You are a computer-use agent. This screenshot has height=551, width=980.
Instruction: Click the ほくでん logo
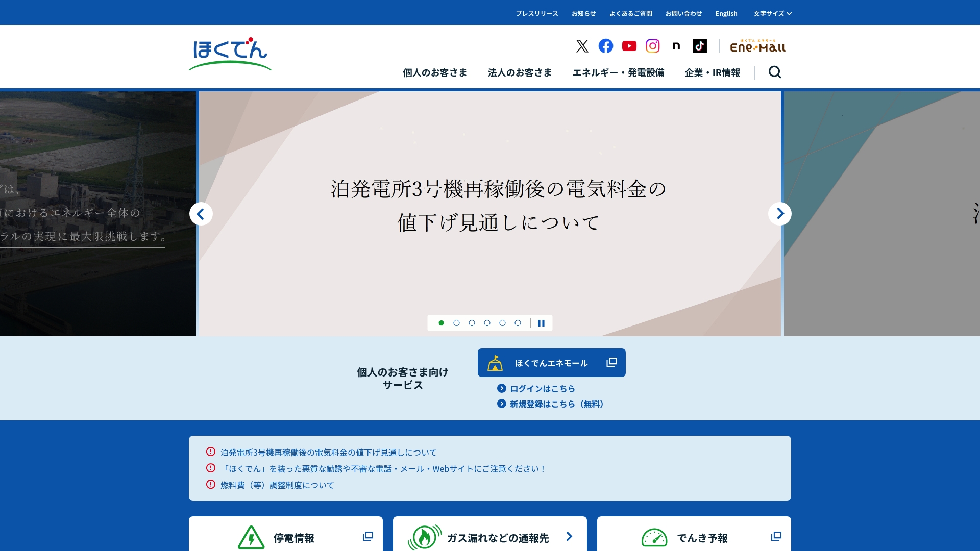(230, 54)
